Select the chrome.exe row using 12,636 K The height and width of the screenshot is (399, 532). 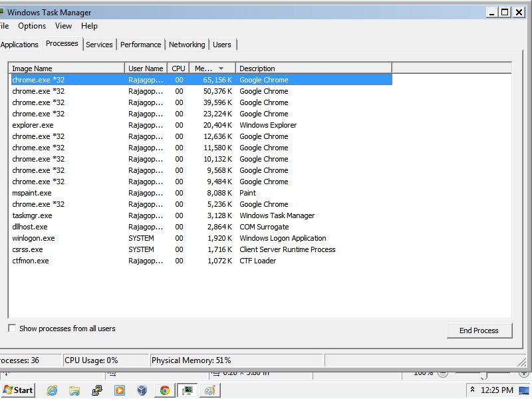[x=201, y=136]
